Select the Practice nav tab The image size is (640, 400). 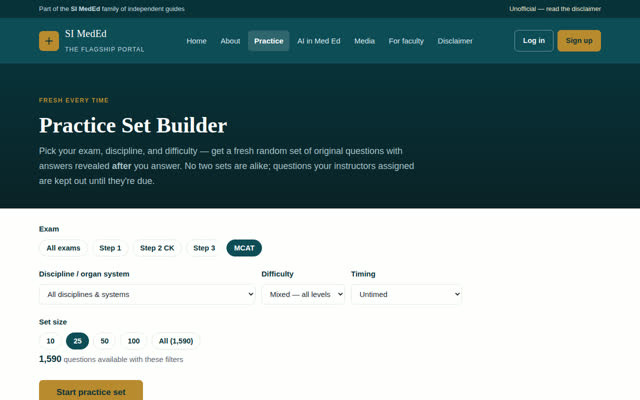pos(269,41)
